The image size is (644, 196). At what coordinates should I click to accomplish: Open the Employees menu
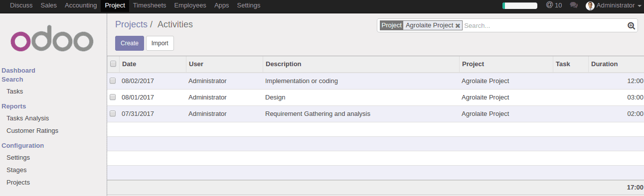(x=190, y=5)
